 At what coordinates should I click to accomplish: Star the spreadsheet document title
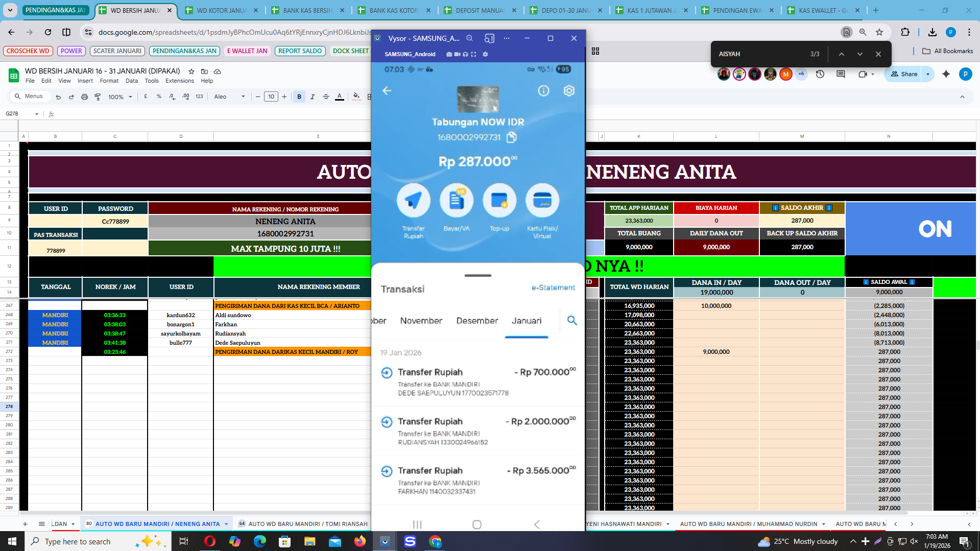click(x=191, y=71)
